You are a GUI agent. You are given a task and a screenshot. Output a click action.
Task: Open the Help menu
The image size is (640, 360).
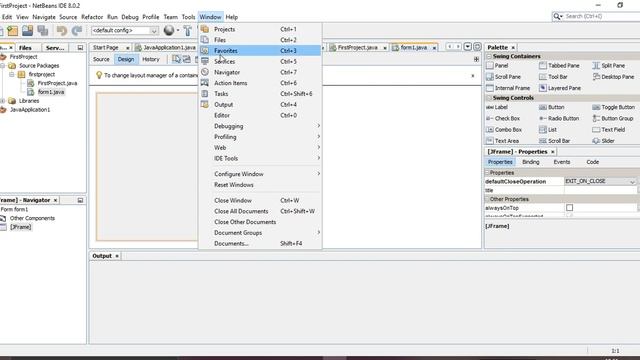tap(231, 17)
